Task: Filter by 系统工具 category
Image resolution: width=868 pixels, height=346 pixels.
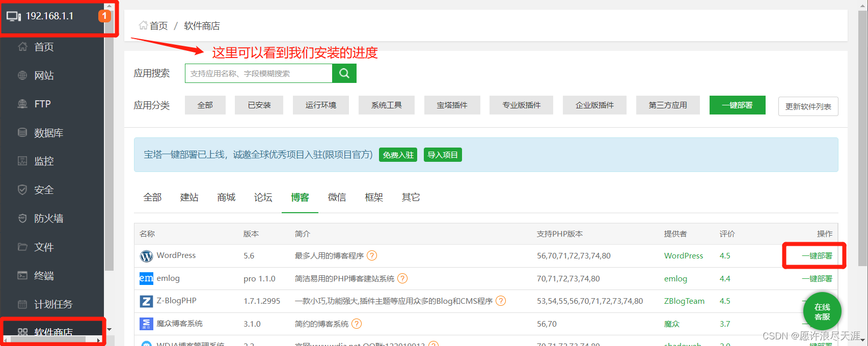Action: pos(387,105)
